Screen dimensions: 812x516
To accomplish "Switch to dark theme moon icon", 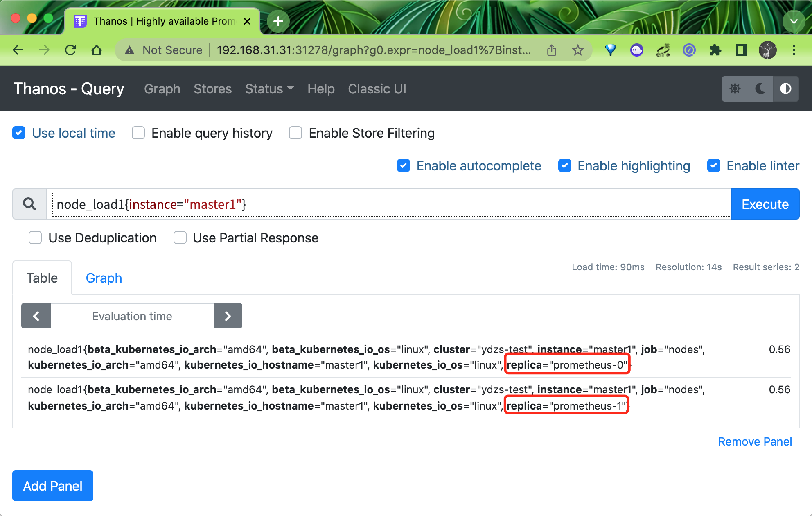I will (x=760, y=88).
